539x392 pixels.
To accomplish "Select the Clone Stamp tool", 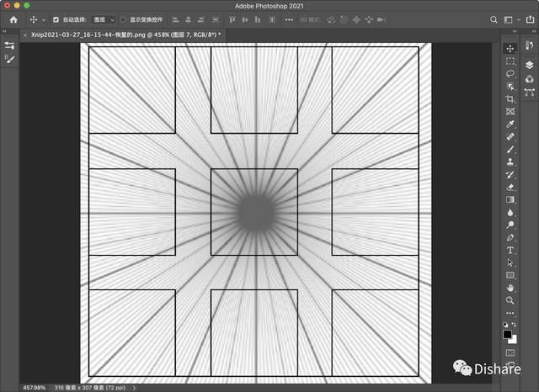I will pos(510,162).
